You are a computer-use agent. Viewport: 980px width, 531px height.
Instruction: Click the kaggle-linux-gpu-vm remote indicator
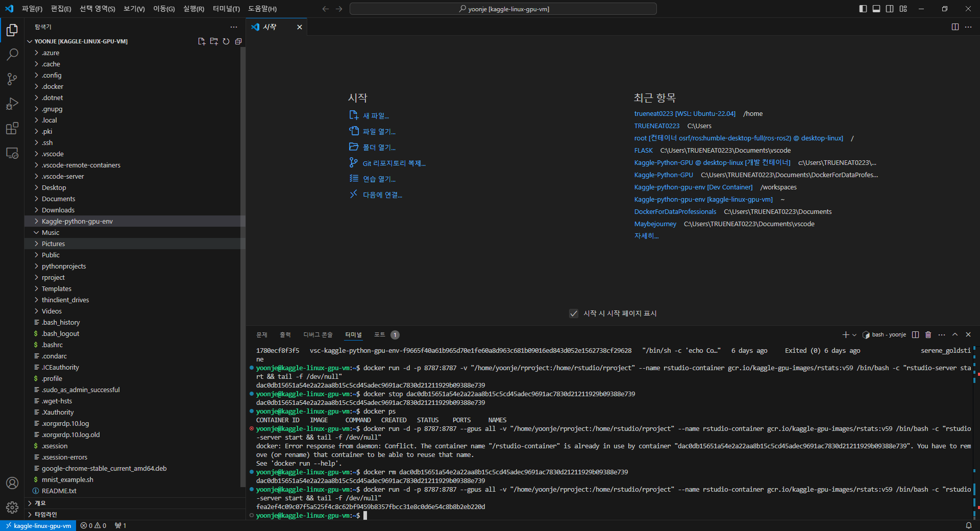[x=38, y=525]
